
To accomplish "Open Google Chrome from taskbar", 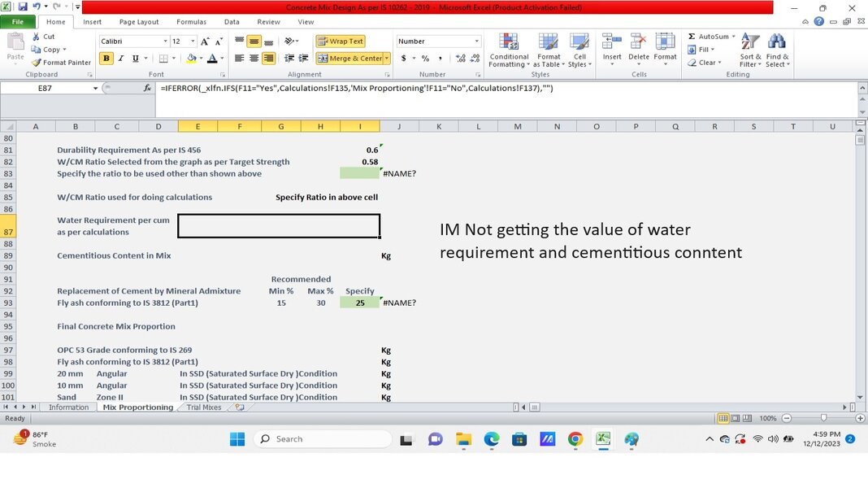I will (575, 438).
